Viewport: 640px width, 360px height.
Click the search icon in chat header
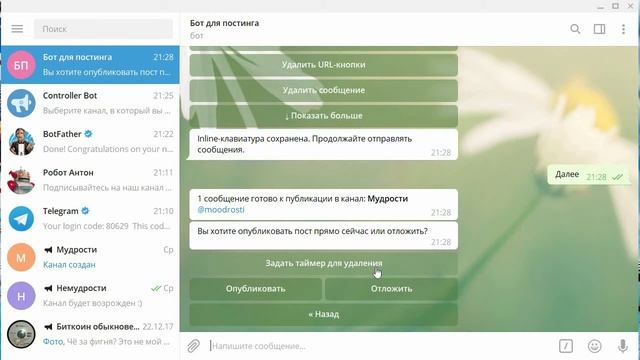(x=575, y=29)
